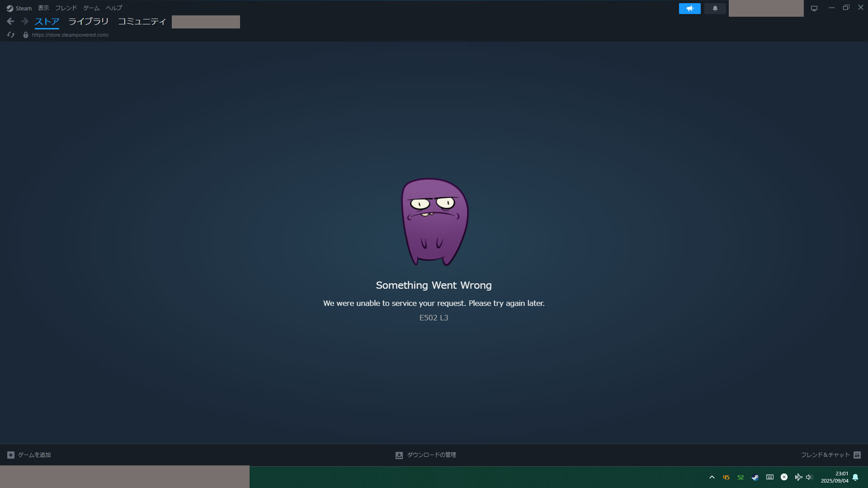Open the Help (ヘルプ) menu
This screenshot has width=868, height=488.
pyautogui.click(x=114, y=8)
